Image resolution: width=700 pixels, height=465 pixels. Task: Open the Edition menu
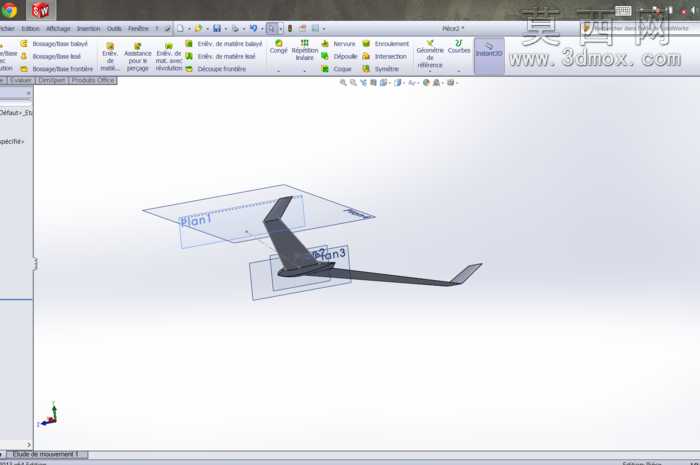[30, 29]
